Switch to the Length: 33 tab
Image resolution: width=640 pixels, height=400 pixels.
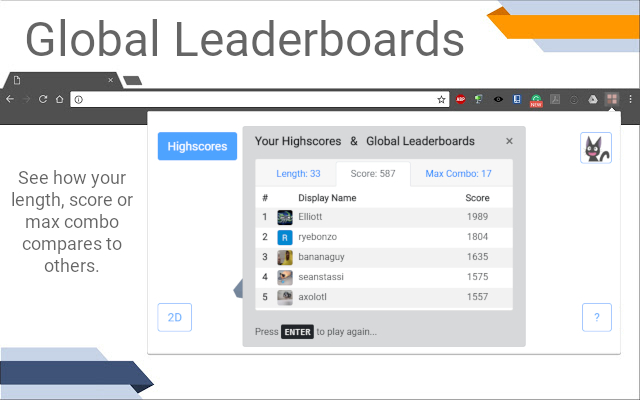point(298,173)
